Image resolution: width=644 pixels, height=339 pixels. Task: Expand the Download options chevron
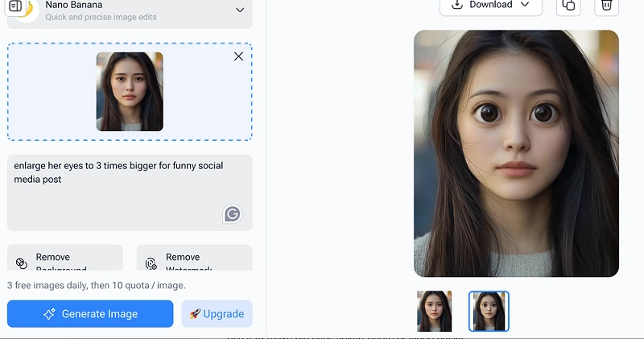525,5
